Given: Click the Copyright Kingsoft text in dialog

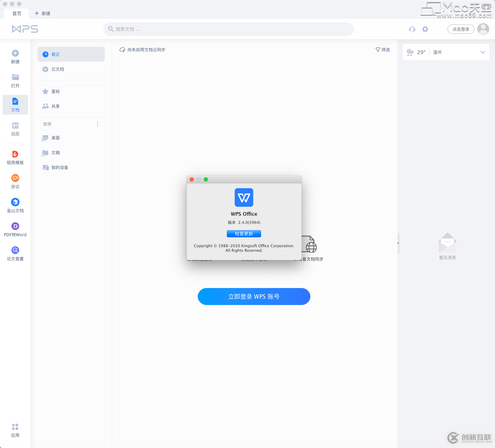Looking at the screenshot, I should coord(244,248).
